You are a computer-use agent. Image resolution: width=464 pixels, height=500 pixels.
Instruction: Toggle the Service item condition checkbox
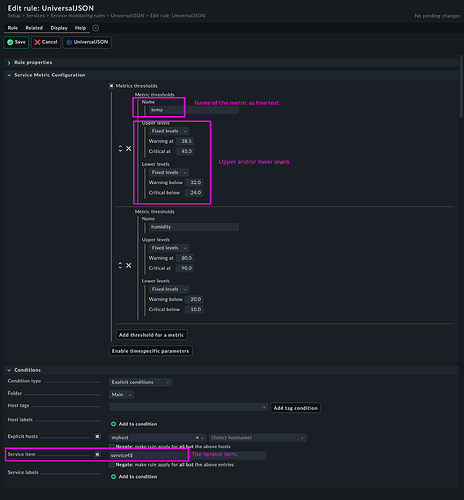point(97,454)
